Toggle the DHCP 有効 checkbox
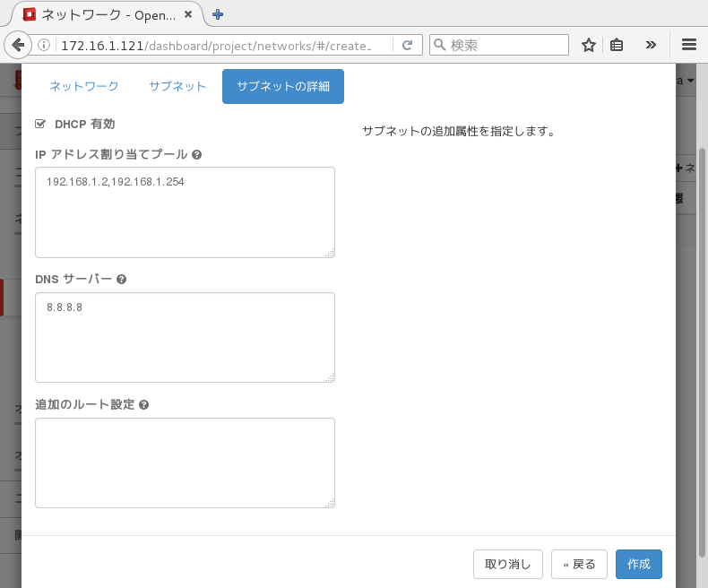 (x=40, y=124)
